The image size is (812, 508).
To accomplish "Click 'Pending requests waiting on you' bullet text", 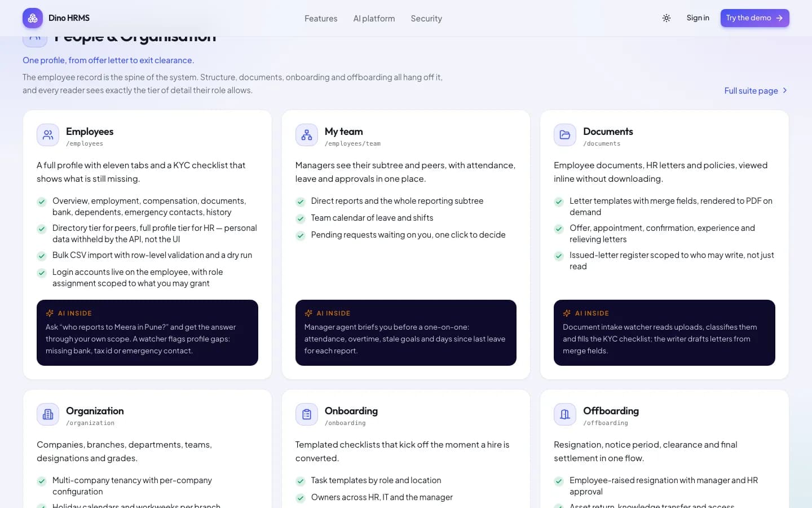I will [x=408, y=235].
